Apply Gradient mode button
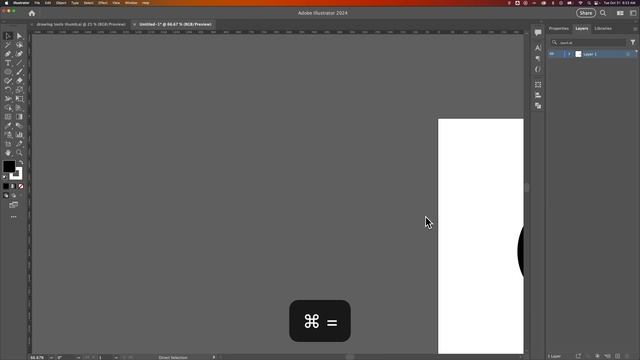The height and width of the screenshot is (360, 640). click(x=13, y=186)
